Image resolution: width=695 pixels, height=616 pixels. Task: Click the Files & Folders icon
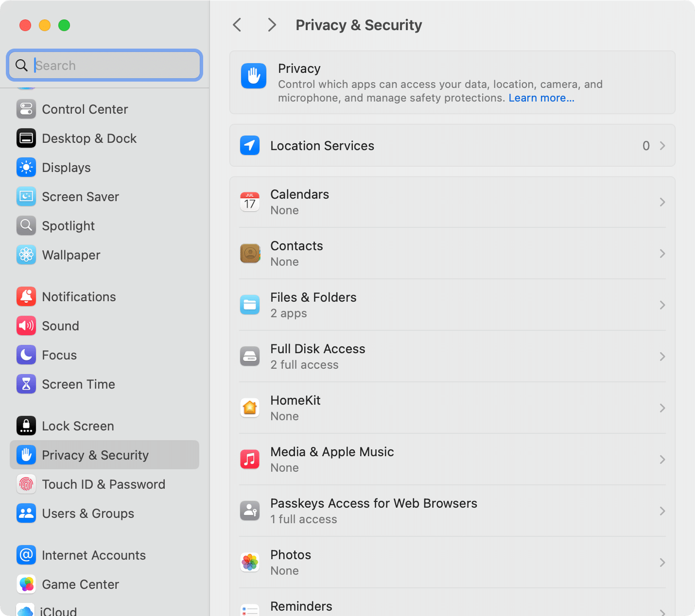click(250, 305)
